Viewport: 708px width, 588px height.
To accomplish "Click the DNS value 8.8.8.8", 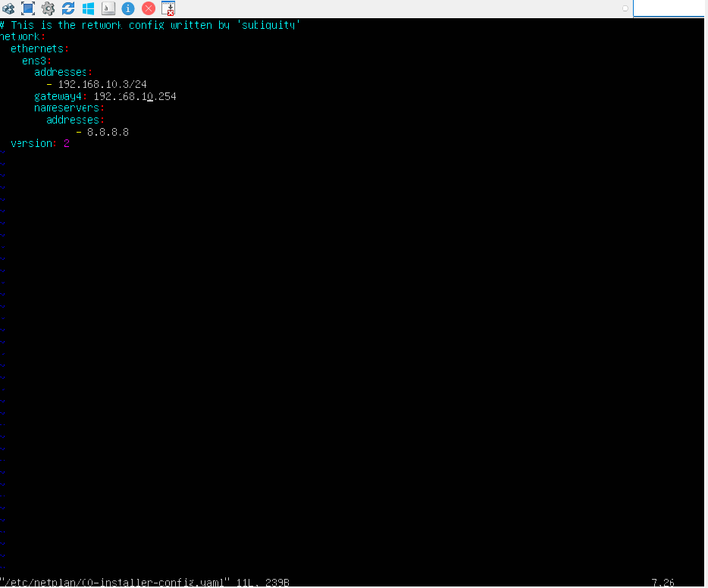I will point(108,132).
